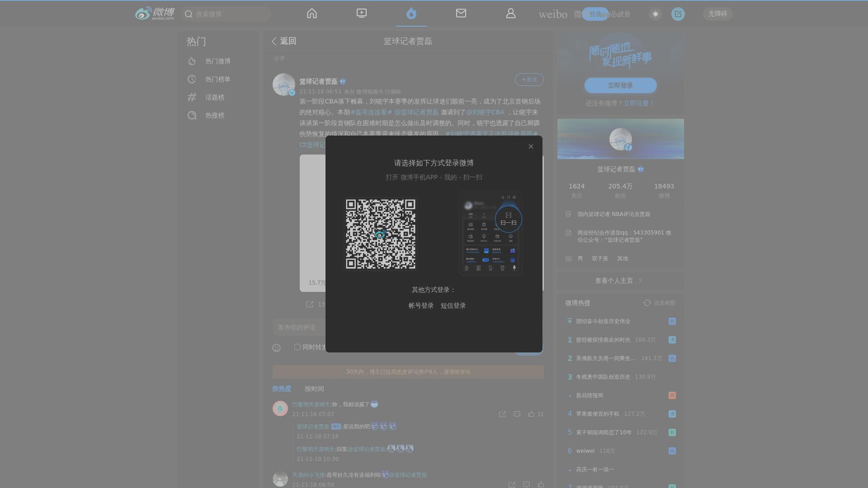Like 天选的小飞侠's comment
The image size is (868, 488).
[541, 484]
